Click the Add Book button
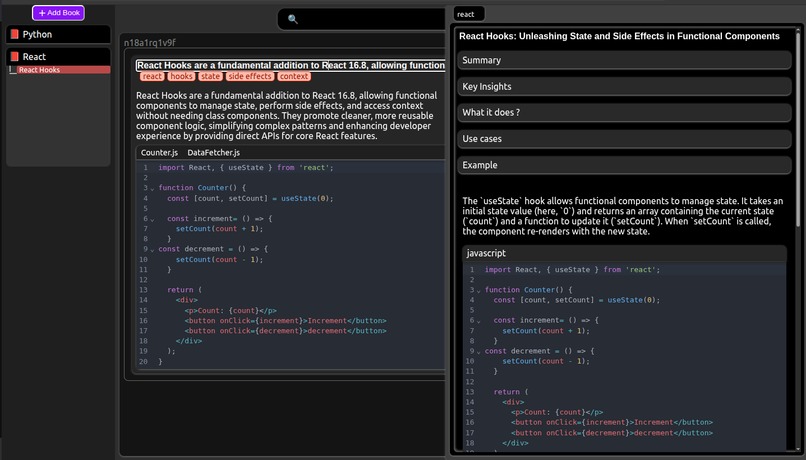Image resolution: width=806 pixels, height=460 pixels. (x=58, y=13)
